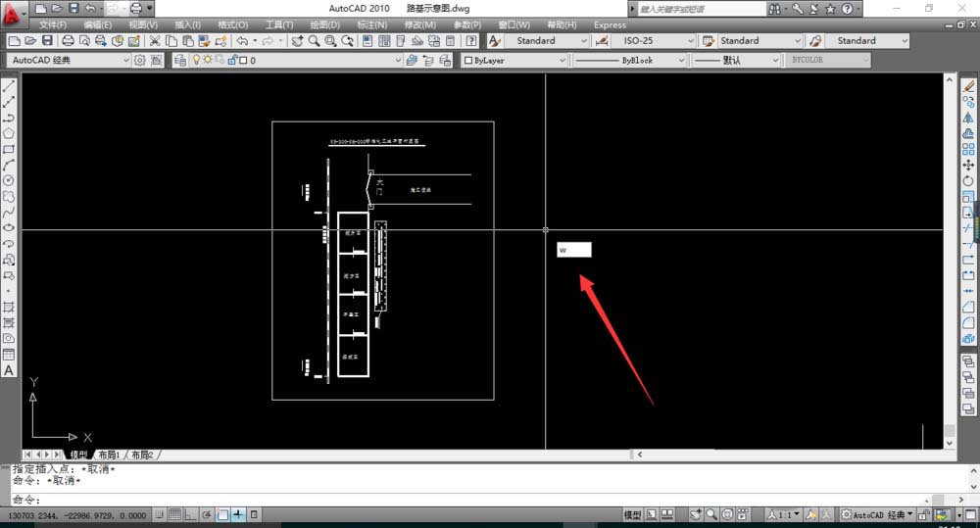Switch to the 布局1 layout tab

click(x=108, y=455)
